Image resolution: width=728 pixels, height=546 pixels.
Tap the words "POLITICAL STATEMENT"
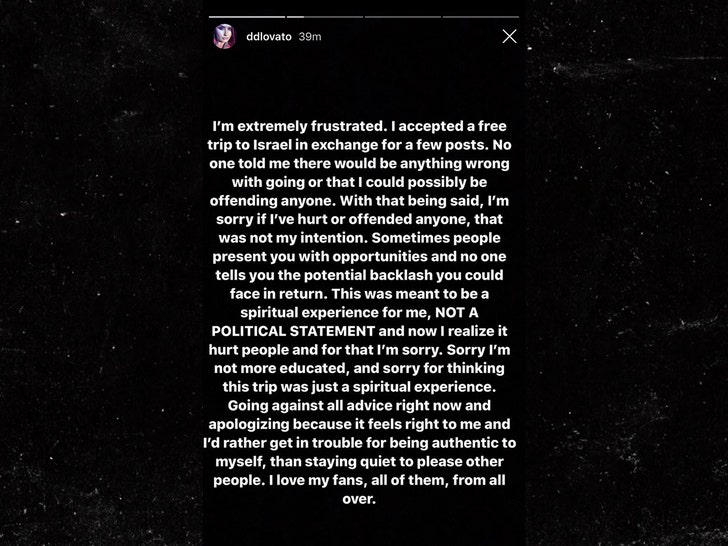(x=293, y=331)
